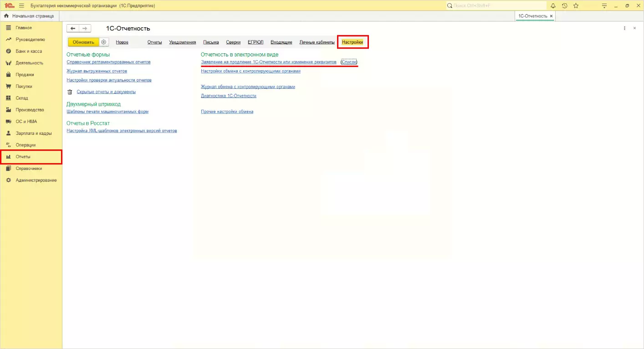Open the Деятельность section
644x349 pixels.
[x=31, y=63]
